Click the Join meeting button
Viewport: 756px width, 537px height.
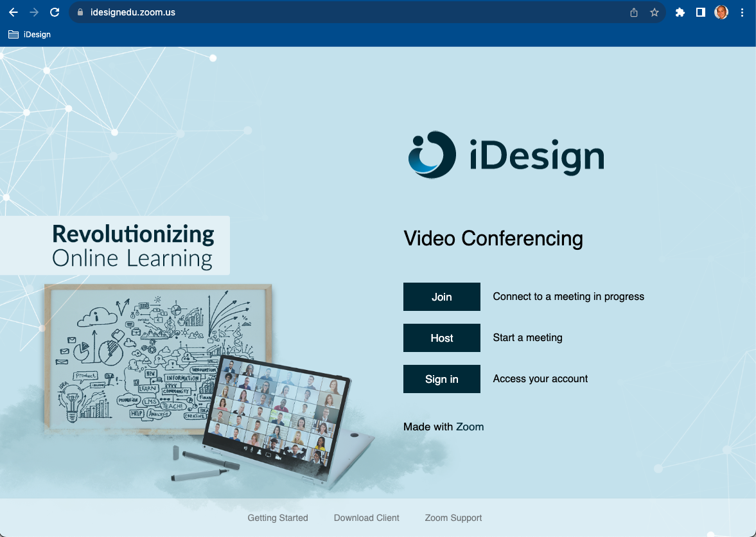442,297
